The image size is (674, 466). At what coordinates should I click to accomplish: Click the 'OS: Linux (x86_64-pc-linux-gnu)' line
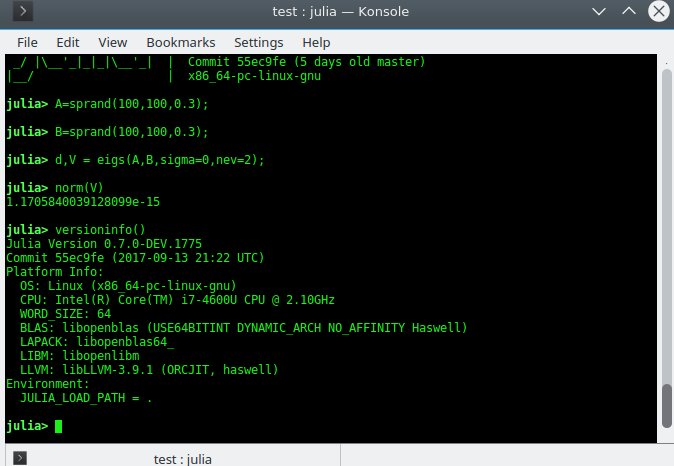pyautogui.click(x=128, y=286)
